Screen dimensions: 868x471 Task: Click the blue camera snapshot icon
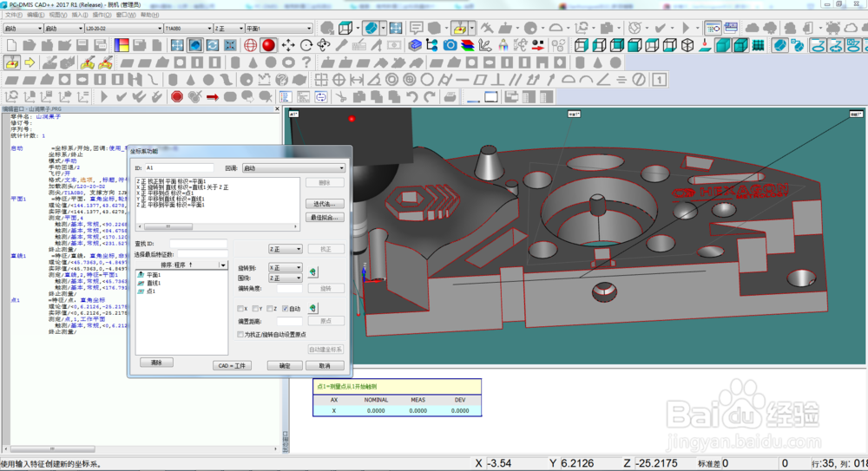point(450,45)
